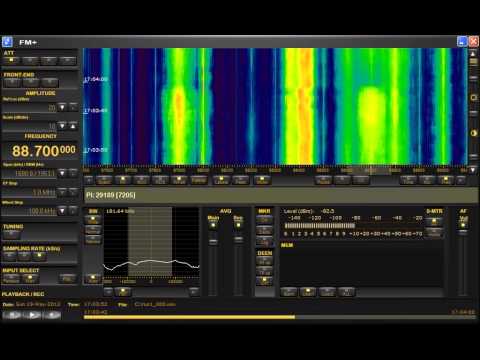Screen dimensions: 480x360
Task: Click right arrow button below filter spectrum
Action: click(x=194, y=292)
